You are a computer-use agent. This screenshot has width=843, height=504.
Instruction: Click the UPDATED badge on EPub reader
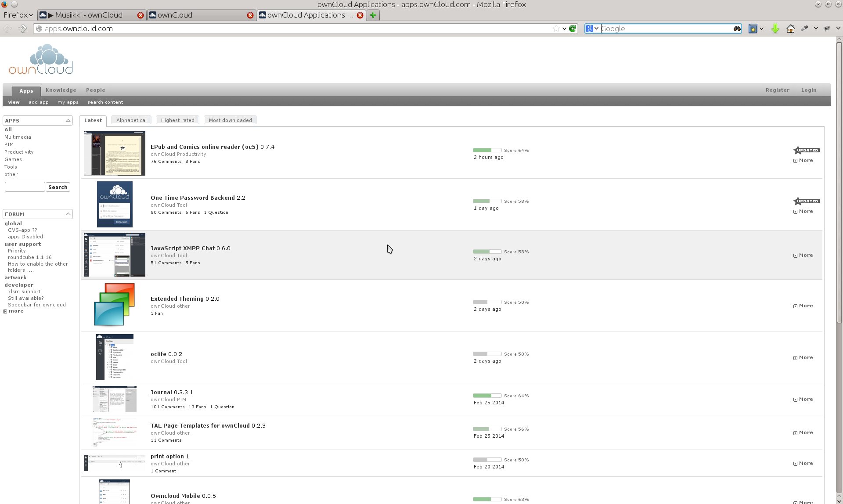807,150
